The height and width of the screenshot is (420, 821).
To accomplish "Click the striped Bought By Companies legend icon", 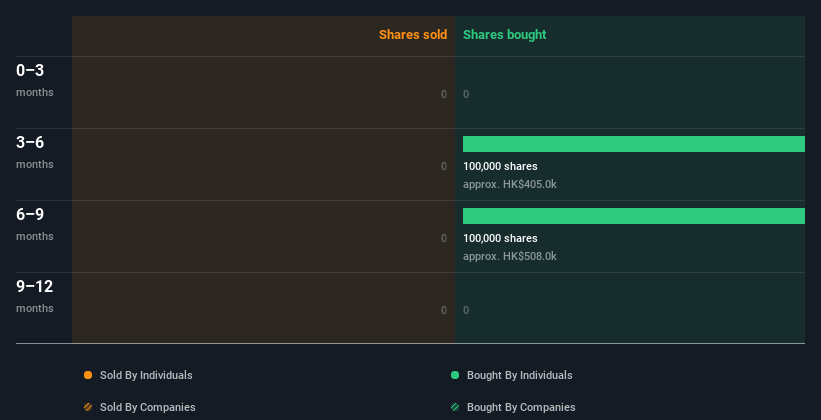I will (455, 407).
